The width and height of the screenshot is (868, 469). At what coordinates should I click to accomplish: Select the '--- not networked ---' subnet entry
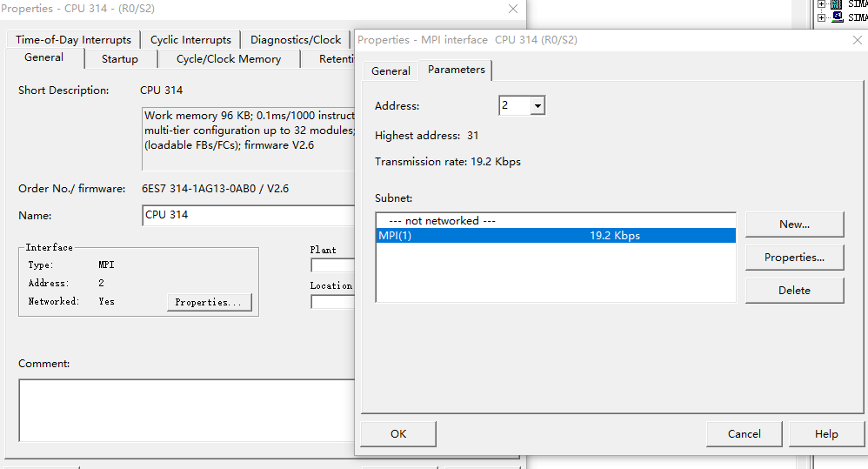pyautogui.click(x=556, y=220)
